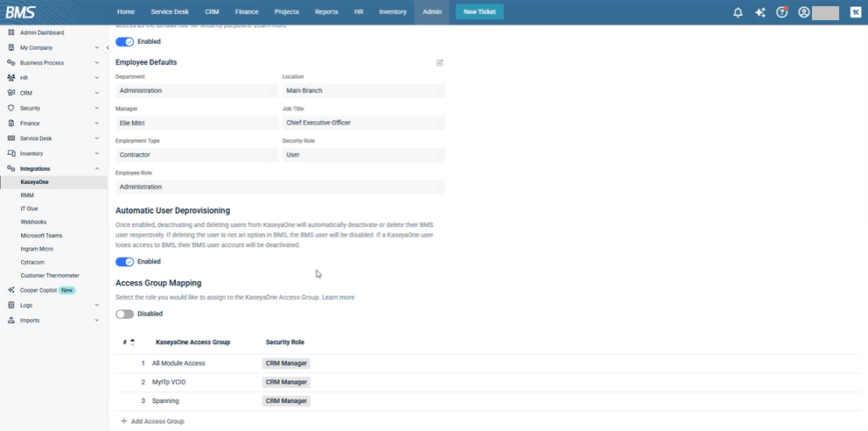Open the Department dropdown

[x=197, y=91]
